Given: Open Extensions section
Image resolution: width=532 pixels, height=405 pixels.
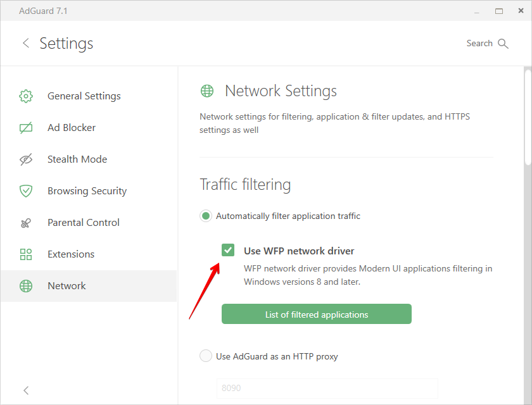Looking at the screenshot, I should [x=89, y=254].
